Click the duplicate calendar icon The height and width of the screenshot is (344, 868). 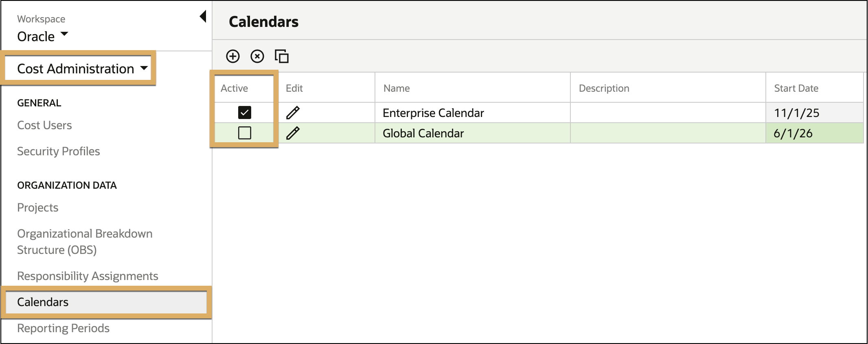[x=282, y=56]
